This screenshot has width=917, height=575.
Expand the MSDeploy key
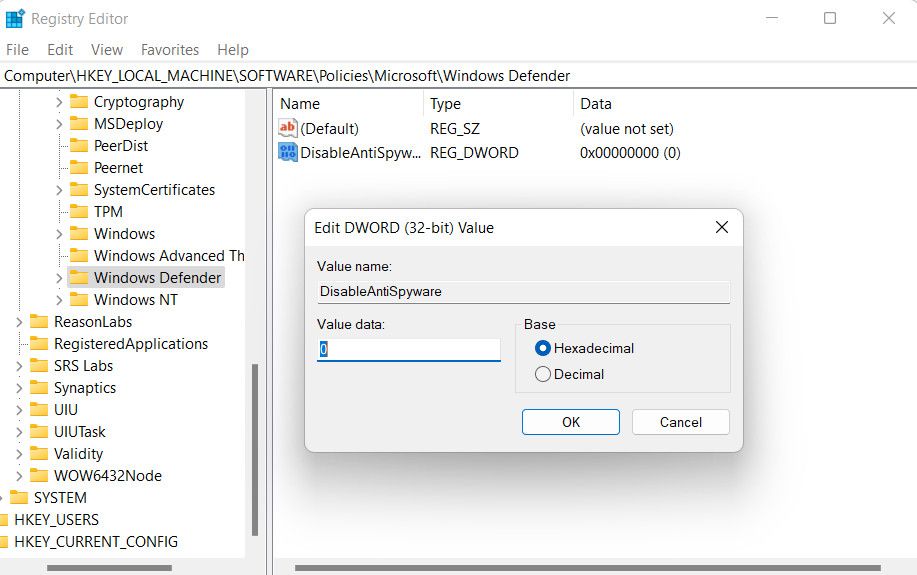[59, 123]
